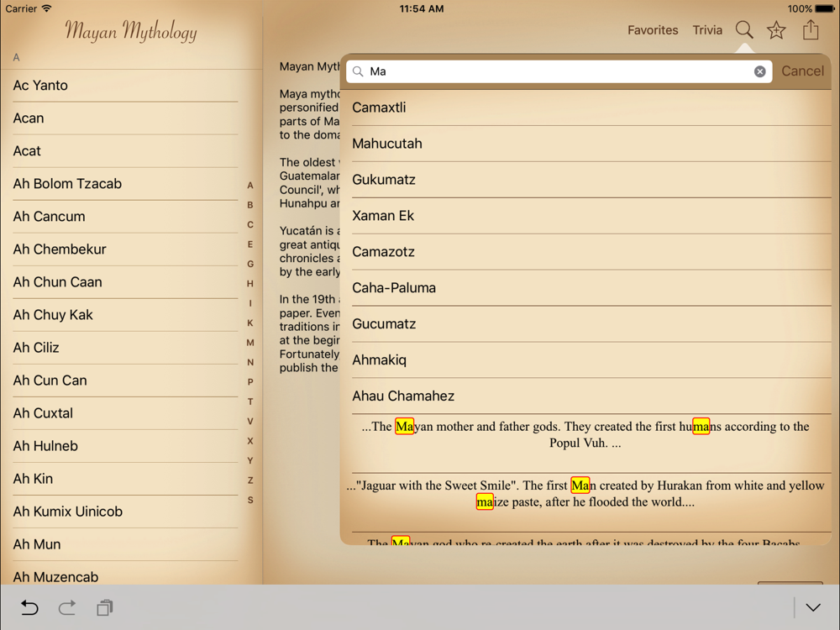This screenshot has height=630, width=840.
Task: Jump to letter E in index
Action: point(250,244)
